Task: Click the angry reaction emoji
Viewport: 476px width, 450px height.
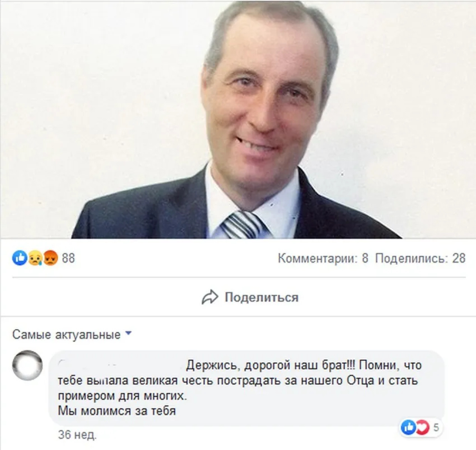Action: (50, 258)
